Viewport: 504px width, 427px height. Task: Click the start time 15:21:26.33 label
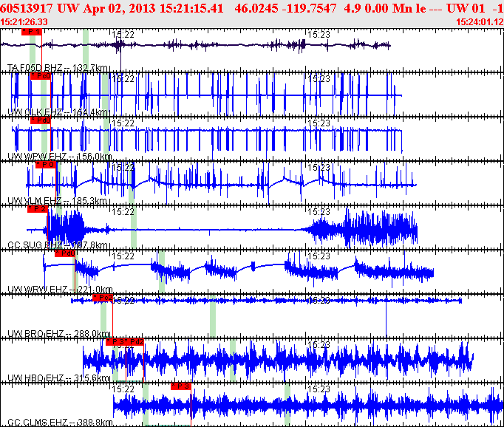pyautogui.click(x=24, y=22)
